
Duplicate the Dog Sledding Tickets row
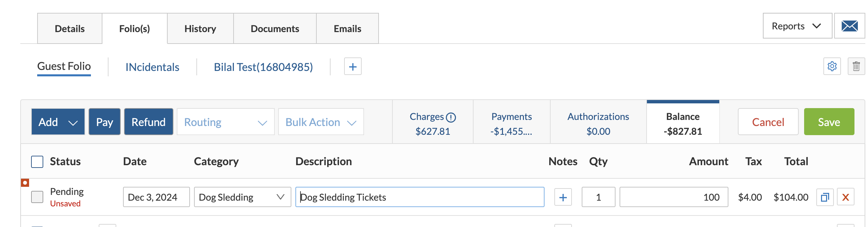[825, 197]
